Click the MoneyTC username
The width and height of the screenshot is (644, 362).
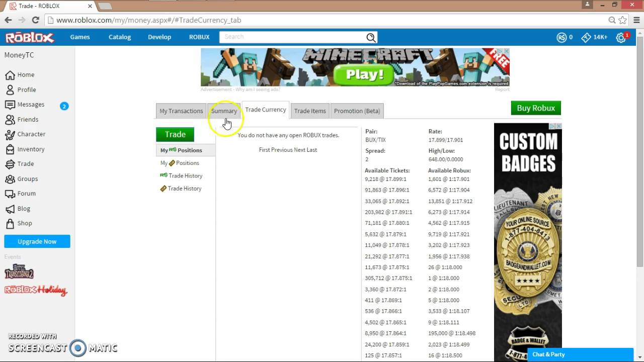(x=19, y=55)
